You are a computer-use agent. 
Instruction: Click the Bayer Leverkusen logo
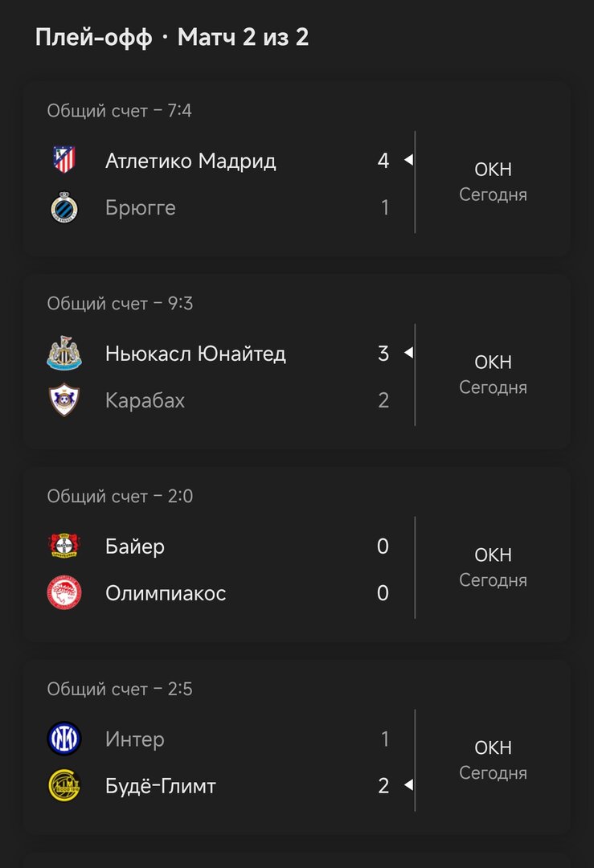[64, 547]
